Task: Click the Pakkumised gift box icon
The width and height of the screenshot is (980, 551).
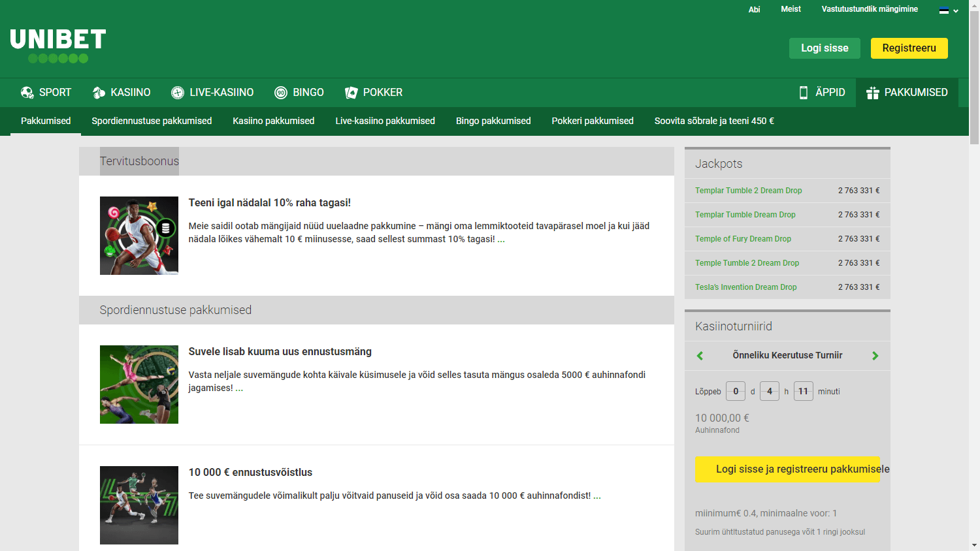Action: pyautogui.click(x=873, y=93)
